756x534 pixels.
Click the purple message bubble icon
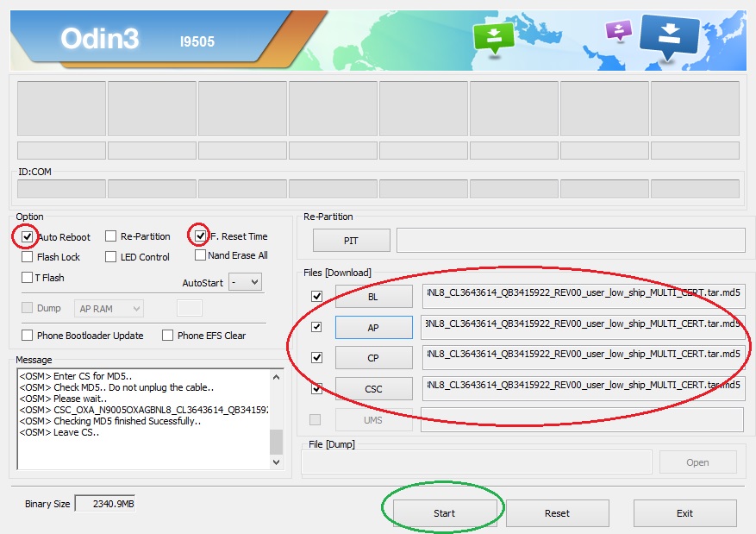618,28
